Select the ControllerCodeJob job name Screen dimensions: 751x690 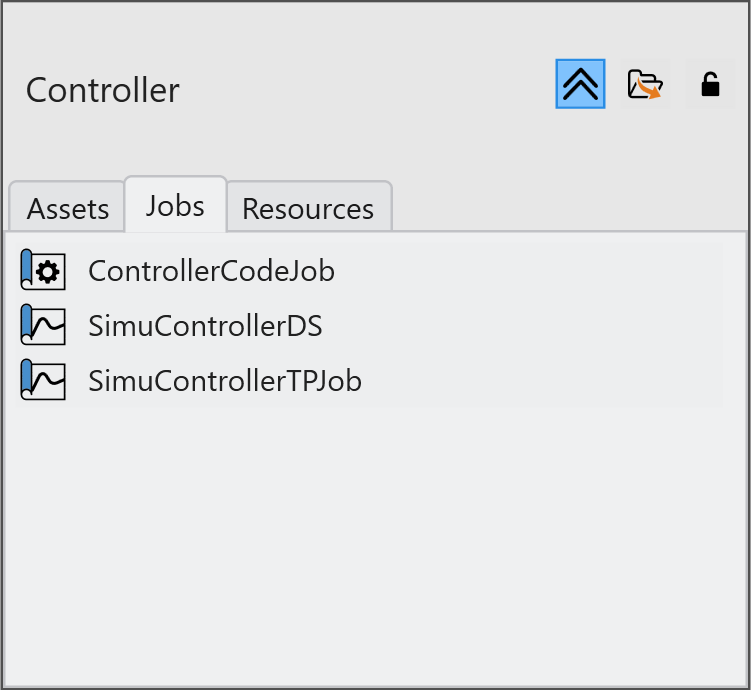coord(211,271)
